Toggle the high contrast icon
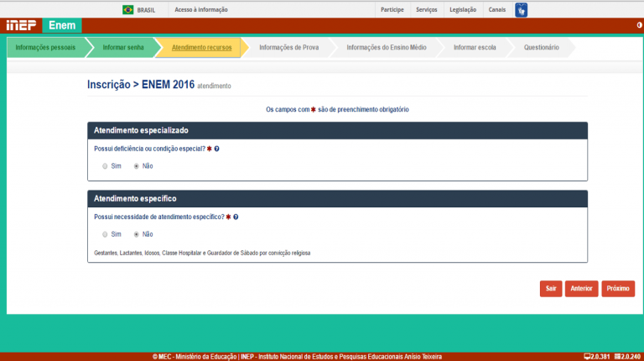Viewport: 644px width, 361px height. coord(639,26)
